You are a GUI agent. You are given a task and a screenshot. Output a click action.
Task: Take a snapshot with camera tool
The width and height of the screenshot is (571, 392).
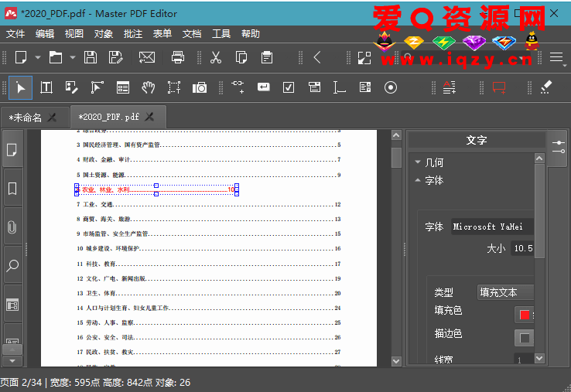[200, 87]
